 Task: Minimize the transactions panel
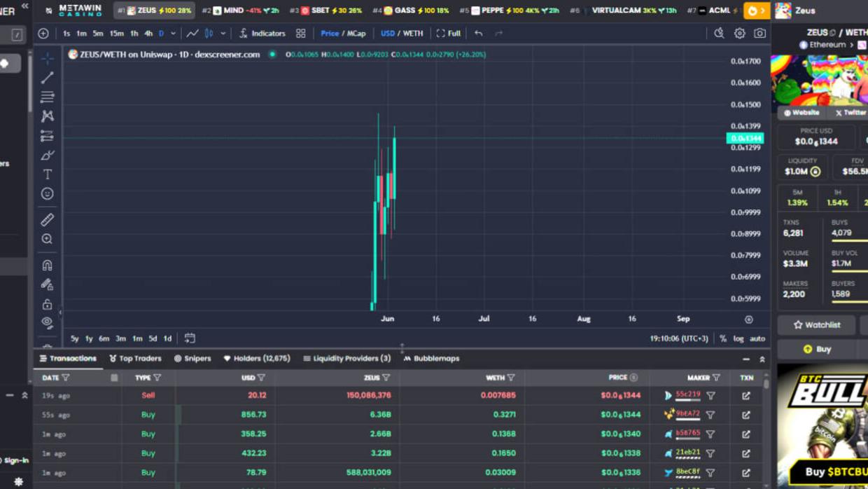(746, 359)
